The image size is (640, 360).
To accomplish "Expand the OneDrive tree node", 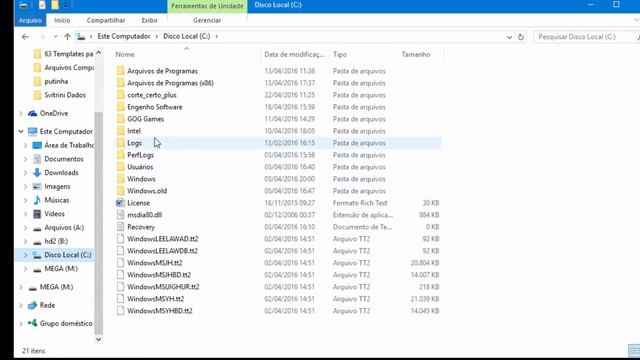I will (21, 113).
